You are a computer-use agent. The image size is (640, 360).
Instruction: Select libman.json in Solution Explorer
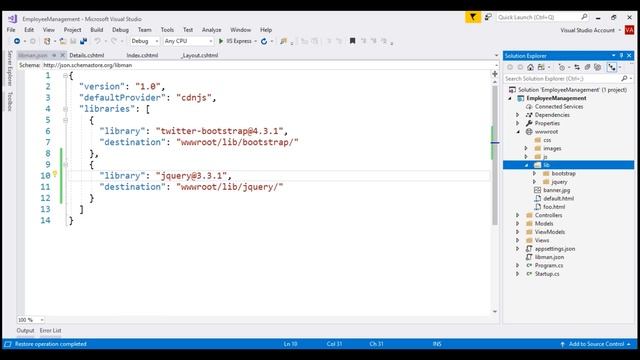[x=549, y=257]
